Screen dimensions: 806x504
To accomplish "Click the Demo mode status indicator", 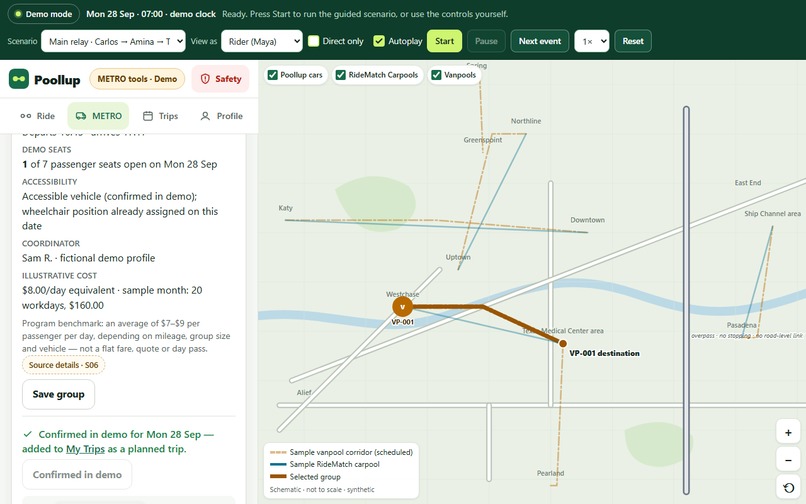I will tap(44, 14).
